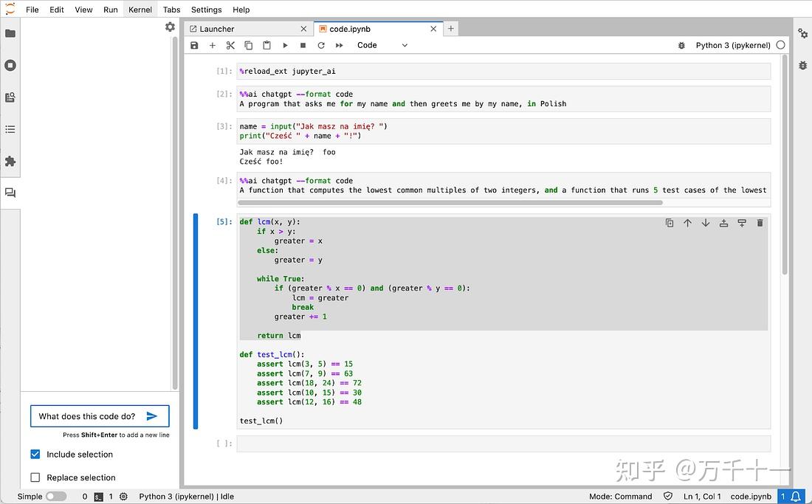Open the table of contents panel
Screen dimensions: 812x504
[10, 129]
